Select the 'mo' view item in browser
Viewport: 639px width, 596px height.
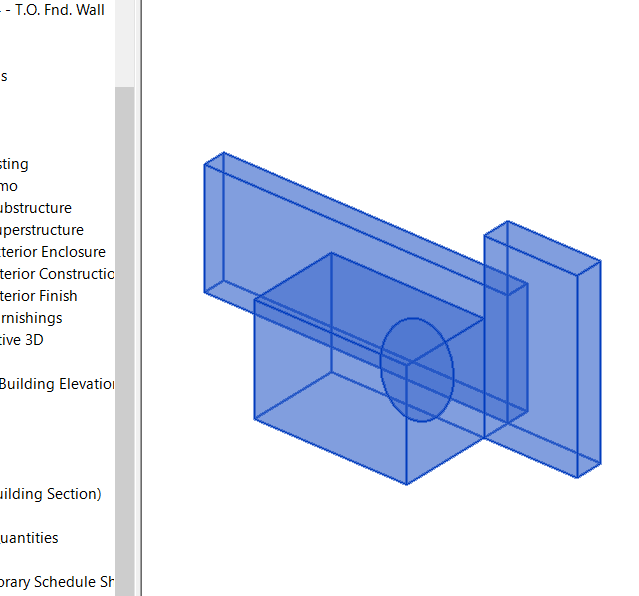tap(9, 186)
